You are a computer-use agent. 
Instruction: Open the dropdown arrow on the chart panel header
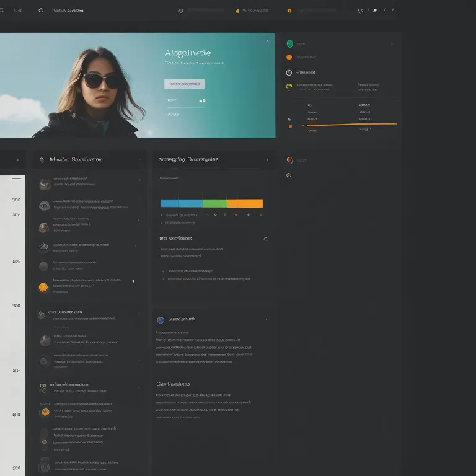[x=267, y=159]
